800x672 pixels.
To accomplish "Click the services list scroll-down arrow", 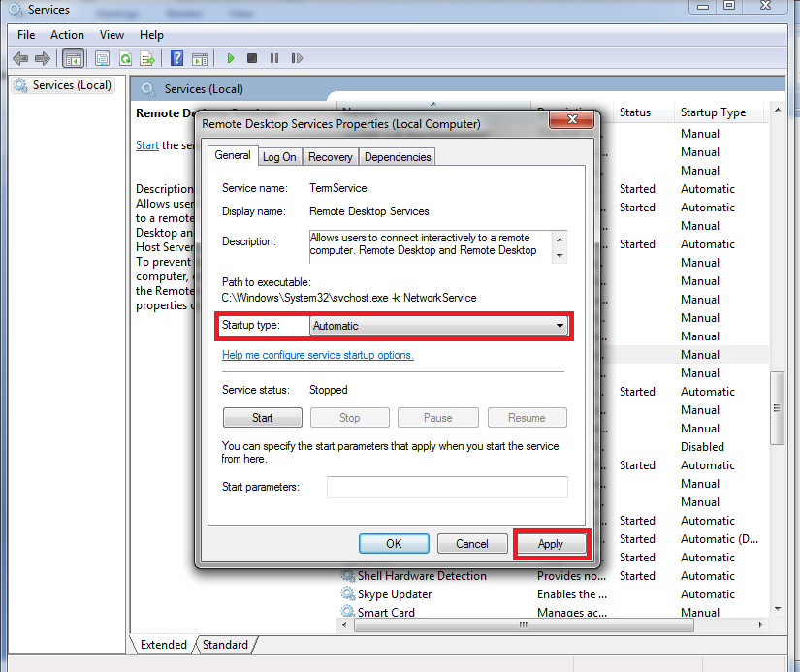I will (x=777, y=608).
